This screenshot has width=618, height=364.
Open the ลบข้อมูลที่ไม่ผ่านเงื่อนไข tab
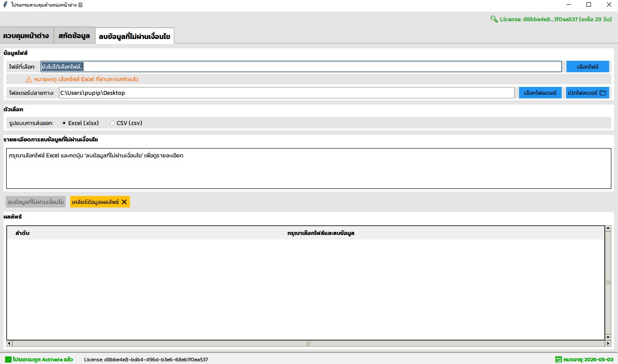point(134,36)
